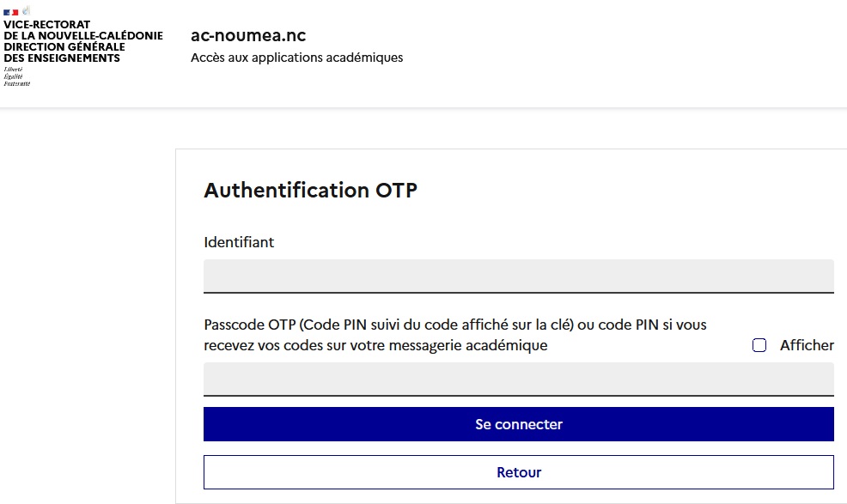This screenshot has width=847, height=504.
Task: Click the Identifiant field label
Action: [x=239, y=242]
